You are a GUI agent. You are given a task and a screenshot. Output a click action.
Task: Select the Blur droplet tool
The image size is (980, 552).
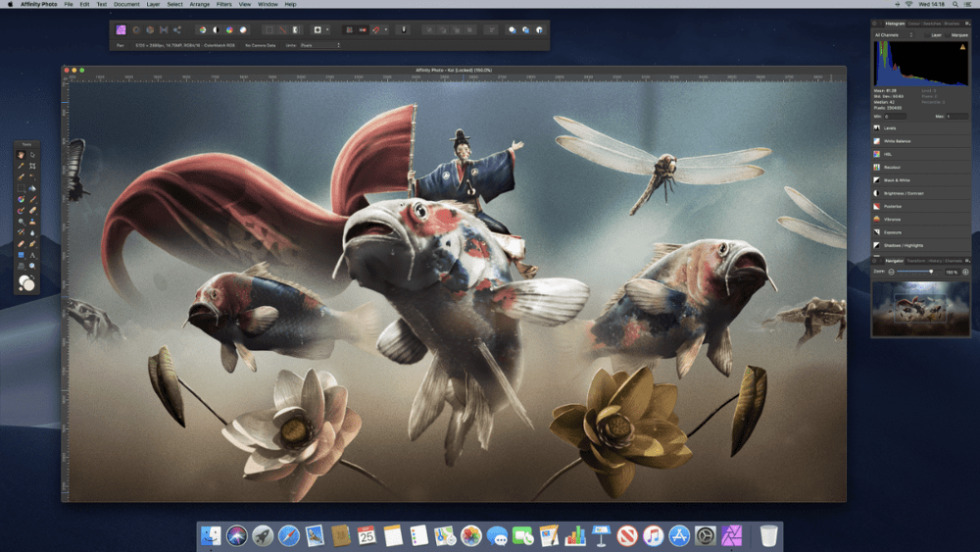coord(32,232)
